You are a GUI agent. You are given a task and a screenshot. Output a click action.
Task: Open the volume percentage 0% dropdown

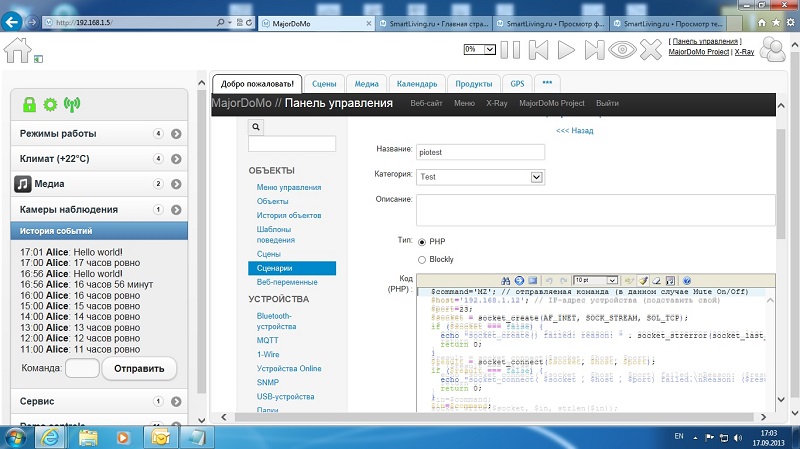[479, 48]
